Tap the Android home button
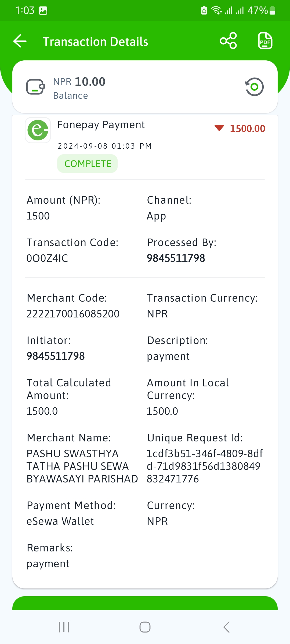This screenshot has height=644, width=290. 145,627
